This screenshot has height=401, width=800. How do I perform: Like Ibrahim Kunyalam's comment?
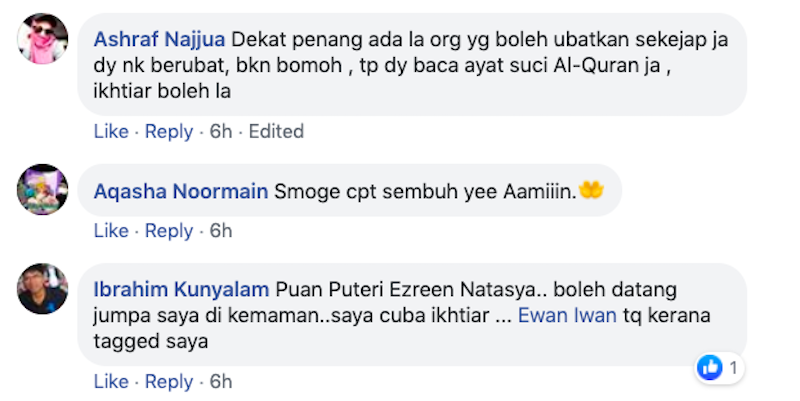click(111, 382)
